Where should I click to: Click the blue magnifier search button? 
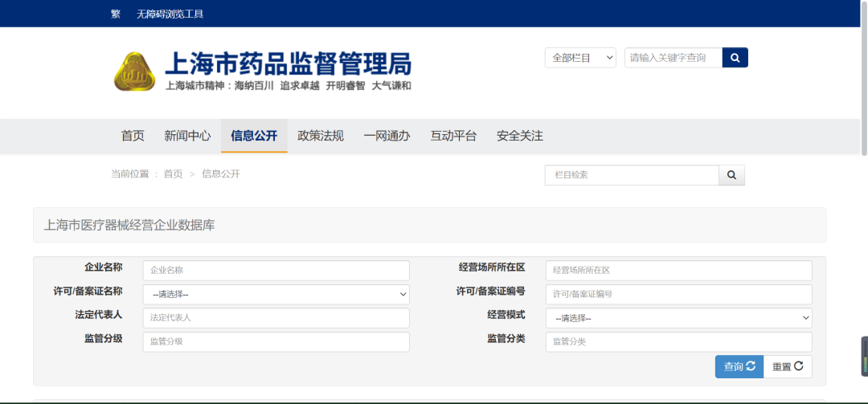point(735,58)
